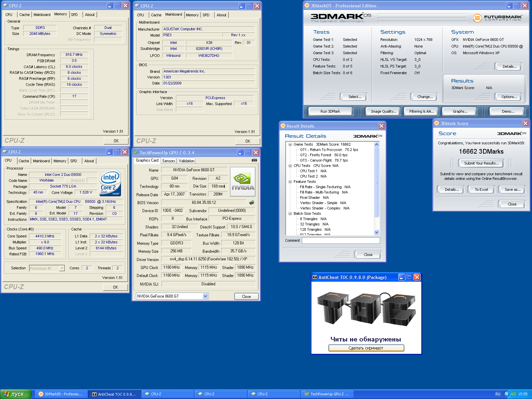Open Cache tab in the Mainboard CPU-Z window

pyautogui.click(x=156, y=15)
